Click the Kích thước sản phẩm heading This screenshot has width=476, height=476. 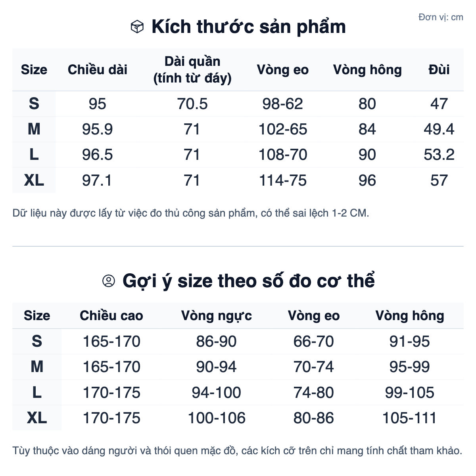[x=248, y=27]
